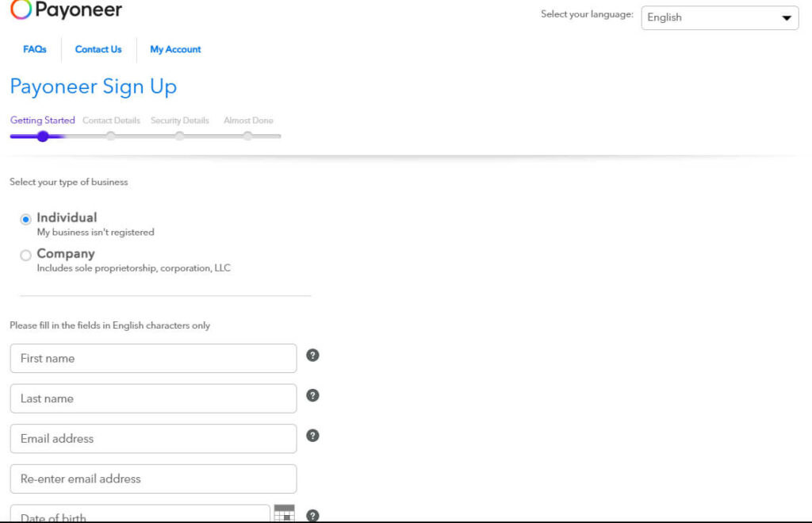Select the Company business type
The image size is (812, 523).
coord(26,256)
